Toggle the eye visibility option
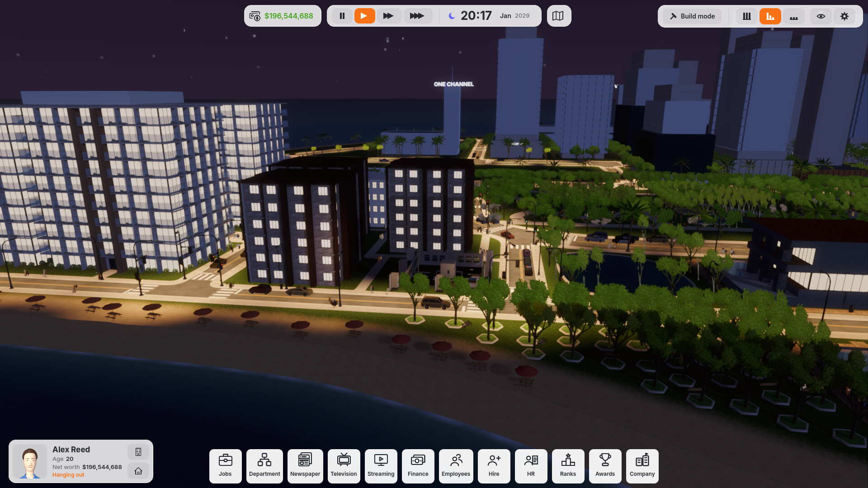Image resolution: width=868 pixels, height=488 pixels. pos(821,16)
